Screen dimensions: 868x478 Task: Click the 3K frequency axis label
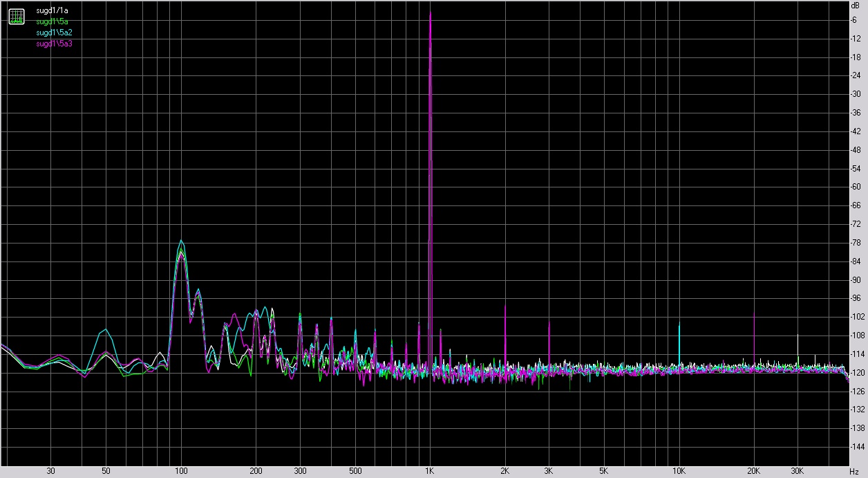(549, 472)
